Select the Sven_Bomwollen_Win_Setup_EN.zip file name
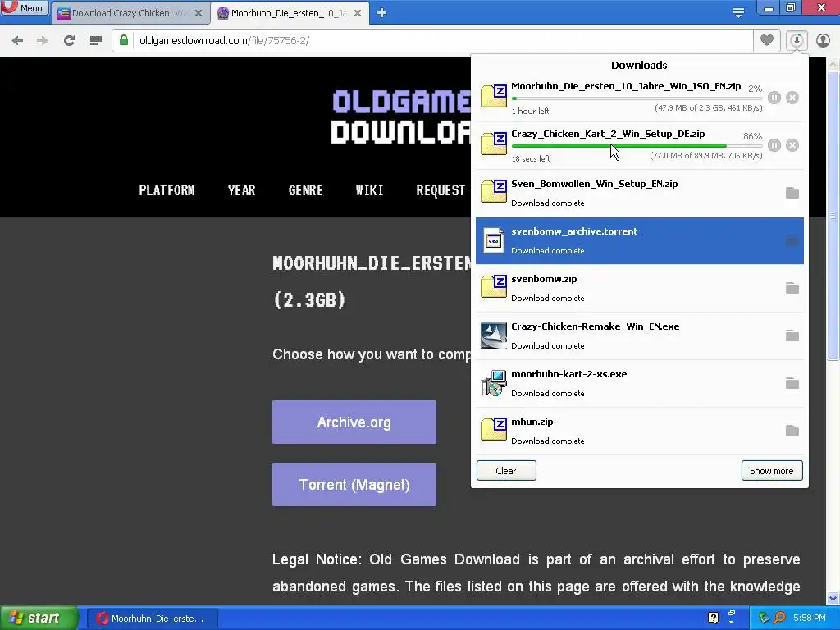Viewport: 840px width, 630px height. click(594, 184)
